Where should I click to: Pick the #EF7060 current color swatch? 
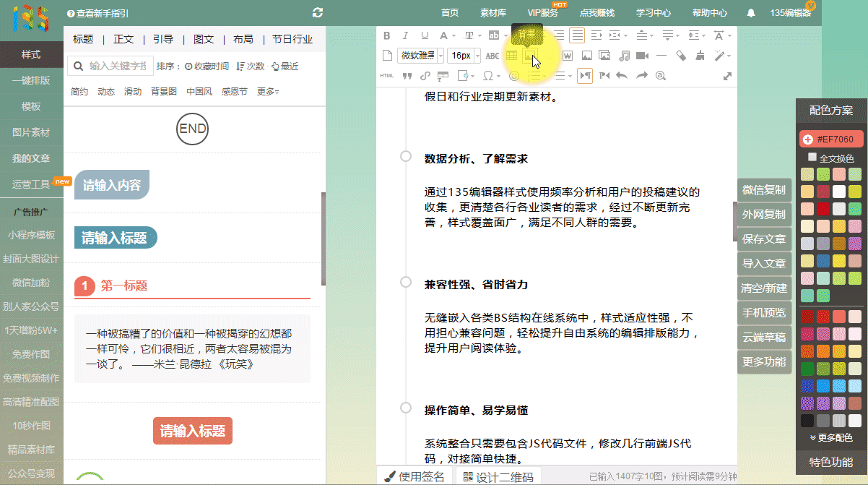click(831, 140)
